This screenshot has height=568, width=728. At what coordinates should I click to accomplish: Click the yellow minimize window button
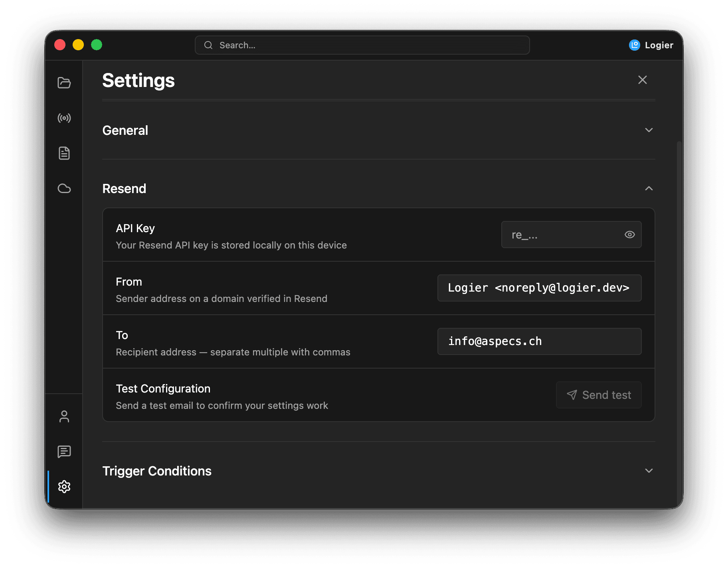pos(78,45)
